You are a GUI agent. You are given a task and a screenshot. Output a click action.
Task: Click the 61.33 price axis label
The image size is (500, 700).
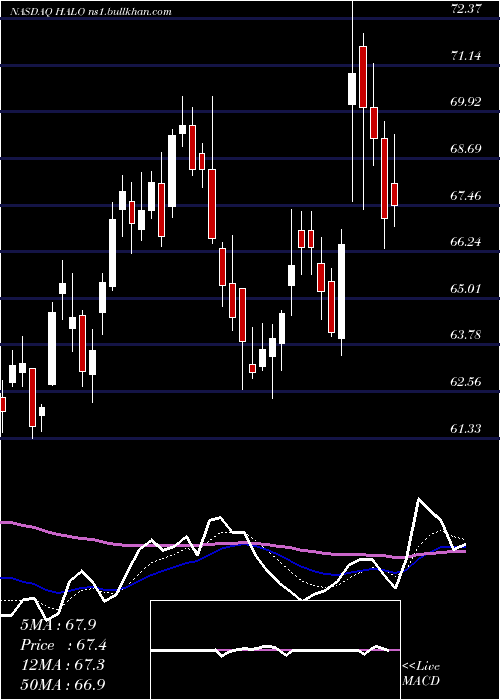click(466, 429)
